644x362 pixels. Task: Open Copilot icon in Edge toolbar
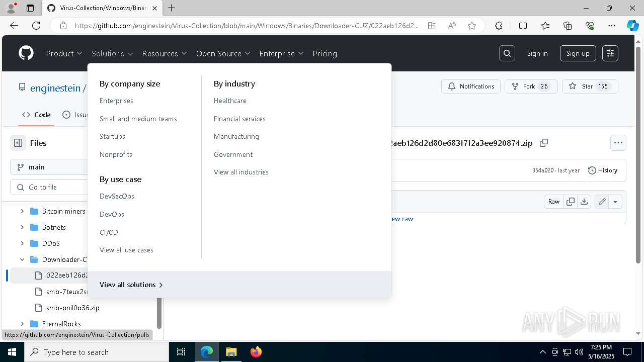[632, 26]
